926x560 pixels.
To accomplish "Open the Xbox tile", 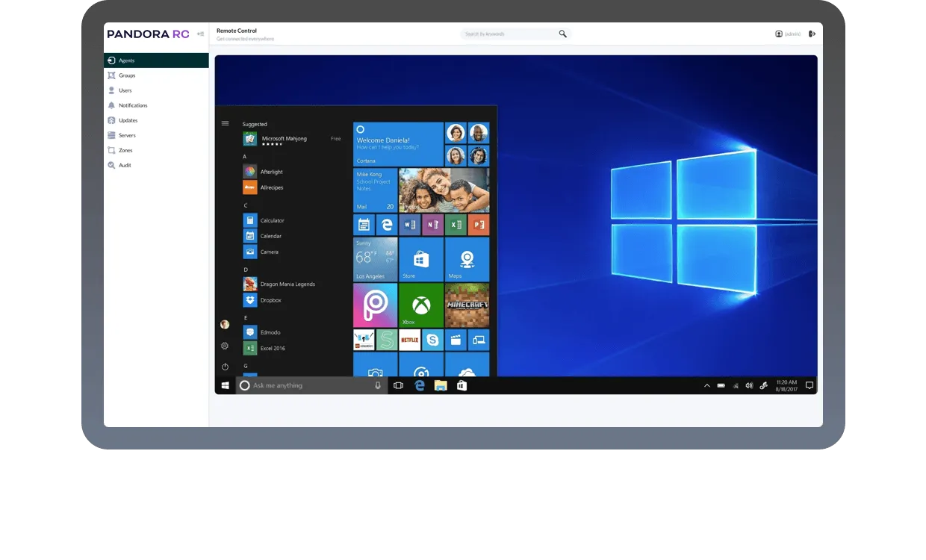I will [421, 305].
